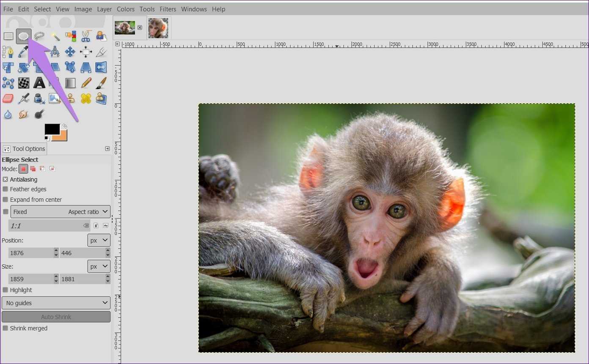The width and height of the screenshot is (589, 364).
Task: Open the Filters menu
Action: 168,9
